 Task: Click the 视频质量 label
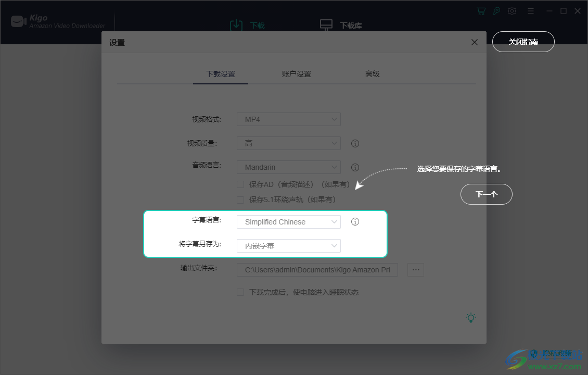(x=202, y=143)
